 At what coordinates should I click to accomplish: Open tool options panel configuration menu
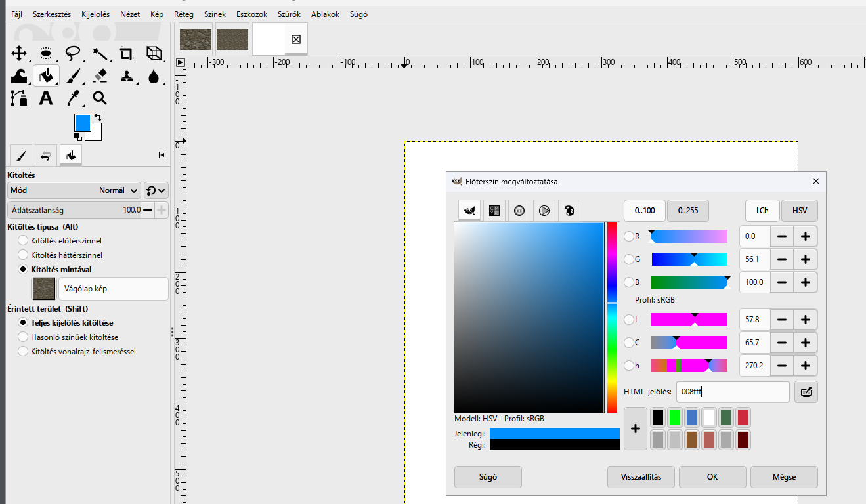tap(162, 155)
